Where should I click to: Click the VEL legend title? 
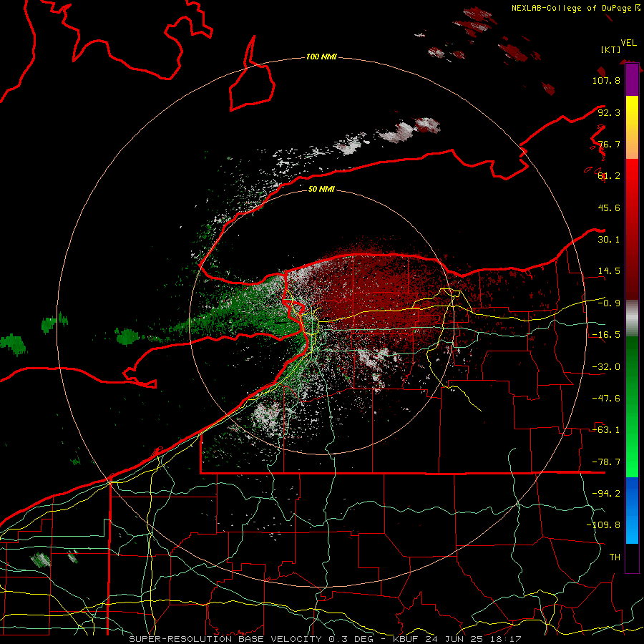click(x=629, y=43)
